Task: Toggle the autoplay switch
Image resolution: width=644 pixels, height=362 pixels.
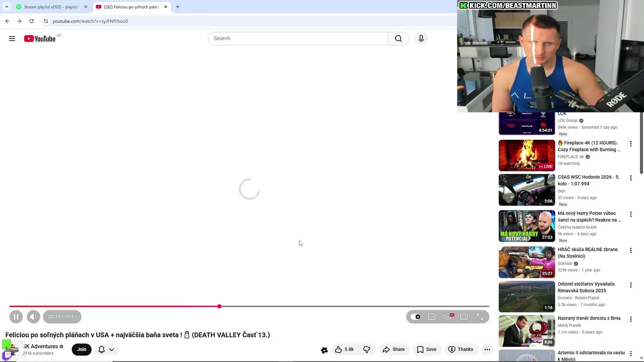Action: (x=416, y=317)
